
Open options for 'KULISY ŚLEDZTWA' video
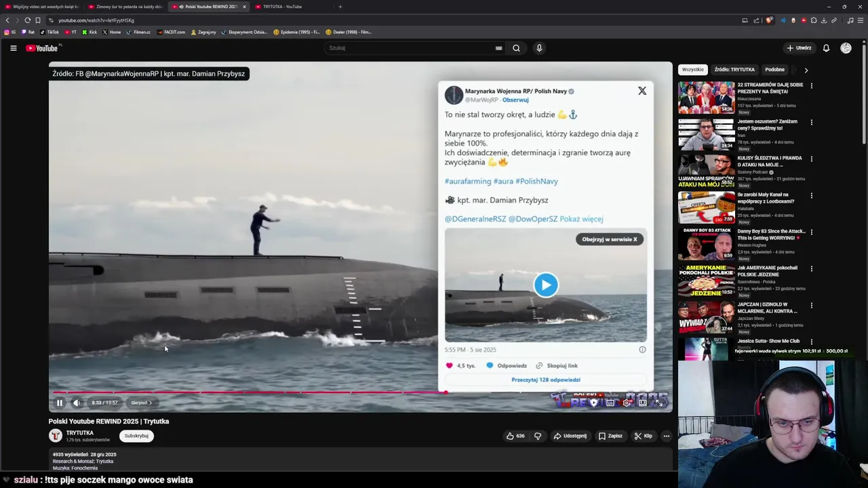pyautogui.click(x=811, y=159)
